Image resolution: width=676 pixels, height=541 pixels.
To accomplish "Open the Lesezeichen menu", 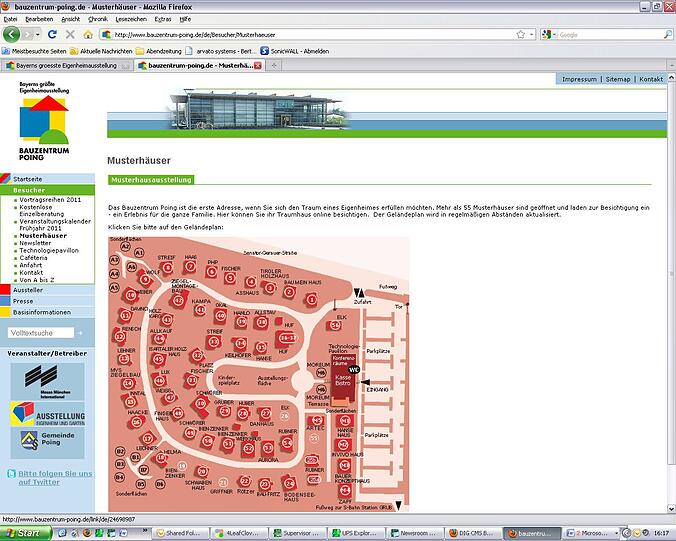I will click(131, 19).
